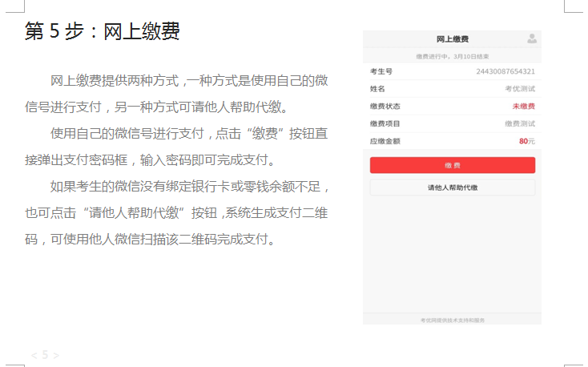Click the 缴费进行中 deadline notice banner
This screenshot has height=367, width=588.
click(452, 57)
